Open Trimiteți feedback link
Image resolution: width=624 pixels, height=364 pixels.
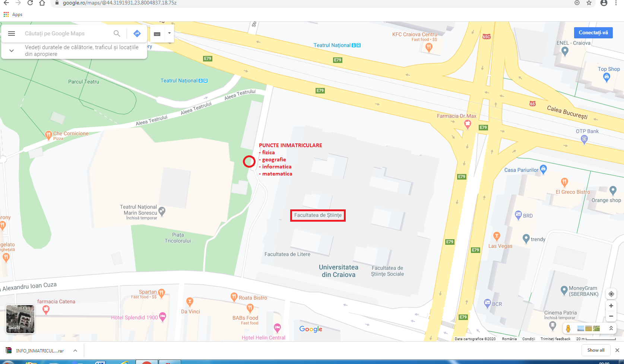(555, 339)
